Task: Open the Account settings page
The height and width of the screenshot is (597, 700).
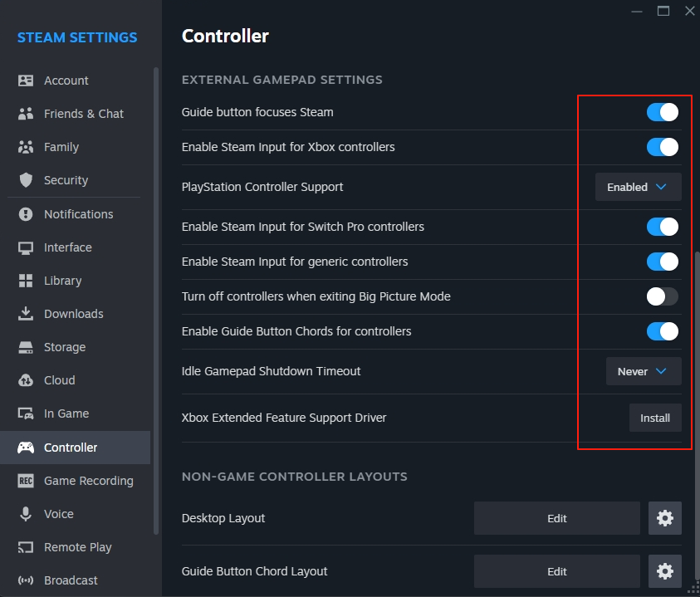Action: [x=75, y=81]
